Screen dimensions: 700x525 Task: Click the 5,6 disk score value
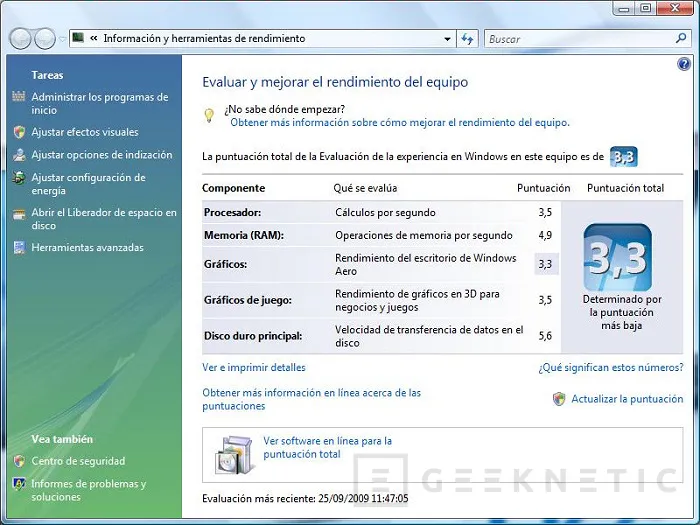tap(545, 336)
